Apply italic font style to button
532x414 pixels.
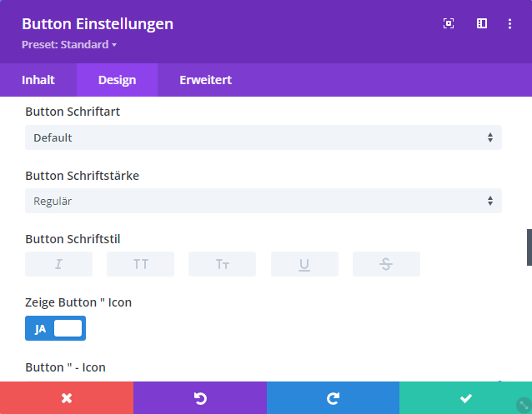tap(58, 264)
